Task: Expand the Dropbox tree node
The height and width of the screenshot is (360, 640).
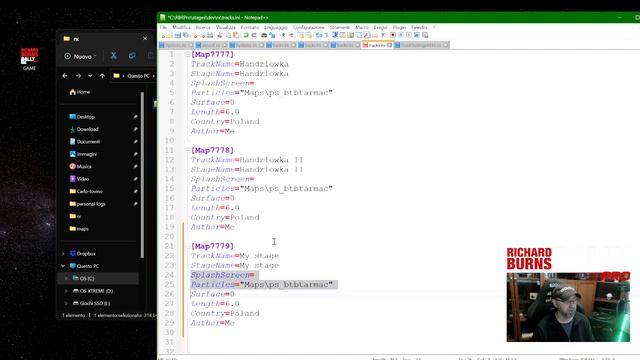Action: click(x=63, y=253)
